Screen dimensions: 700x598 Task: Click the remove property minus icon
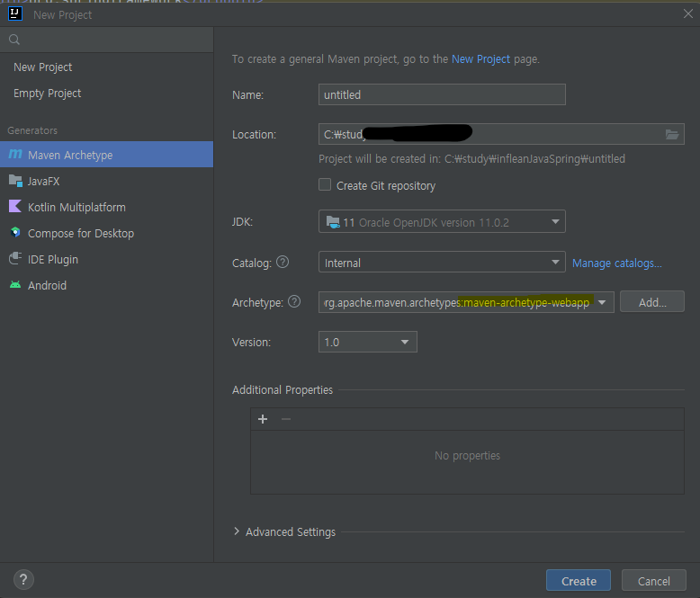pyautogui.click(x=286, y=419)
